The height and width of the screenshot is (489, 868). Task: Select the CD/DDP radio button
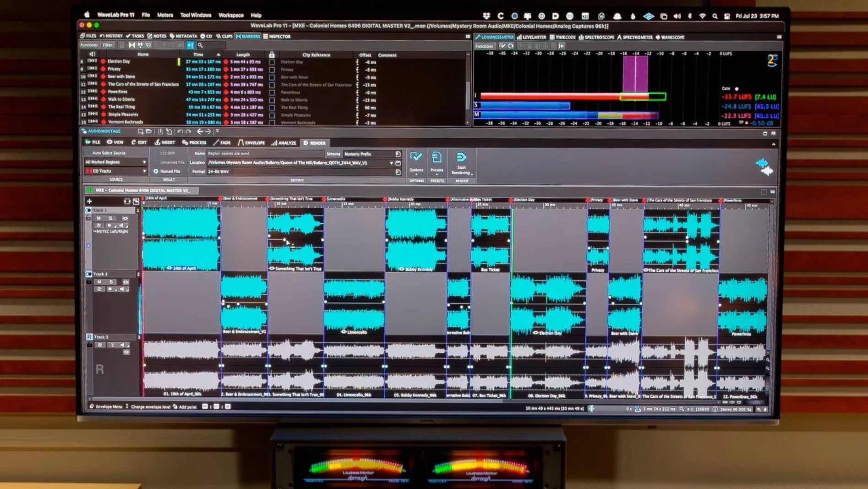[156, 153]
